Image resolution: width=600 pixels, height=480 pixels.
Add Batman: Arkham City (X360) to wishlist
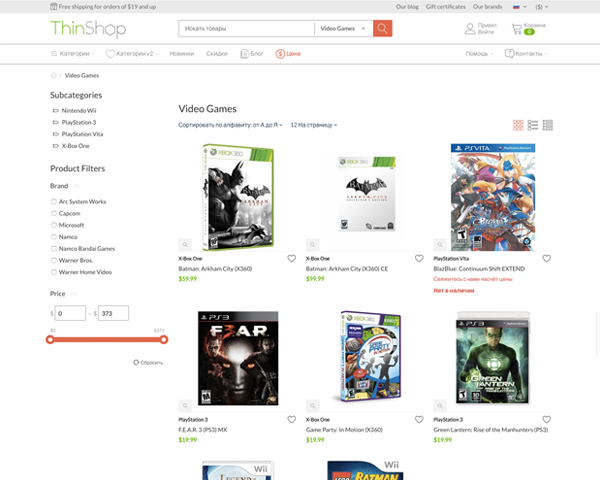292,259
